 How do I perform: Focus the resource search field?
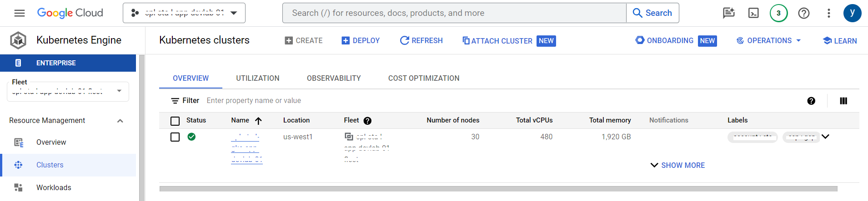point(454,13)
